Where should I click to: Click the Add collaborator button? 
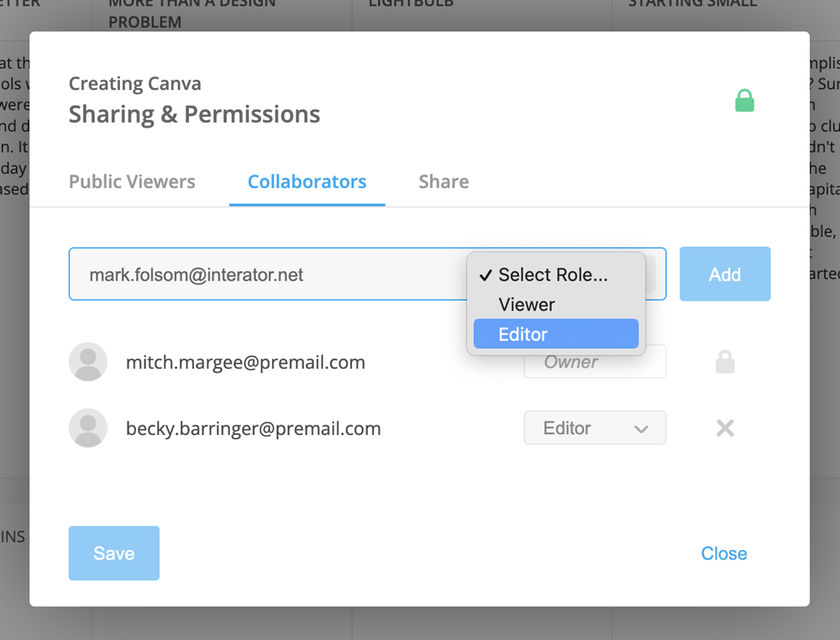click(x=725, y=274)
